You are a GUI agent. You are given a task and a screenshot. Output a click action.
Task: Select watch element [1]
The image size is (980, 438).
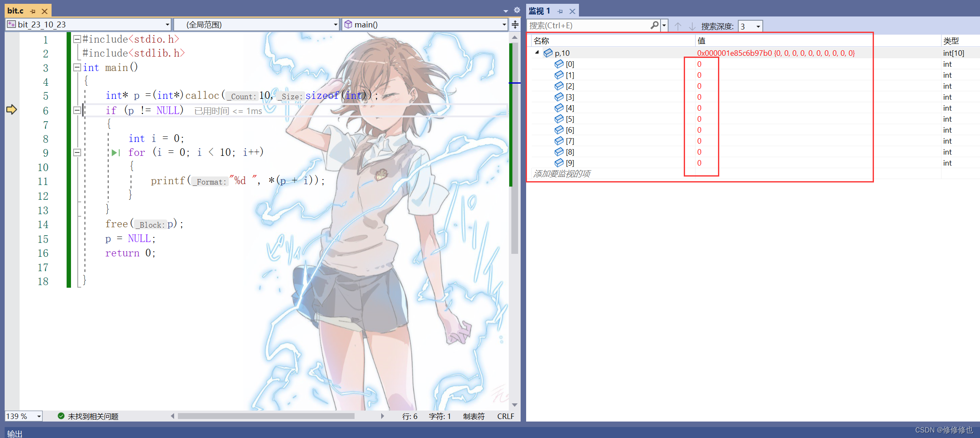click(x=570, y=75)
